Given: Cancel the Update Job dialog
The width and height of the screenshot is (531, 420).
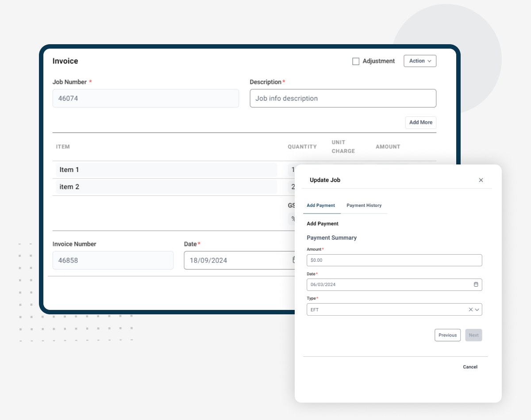Looking at the screenshot, I should pos(470,367).
